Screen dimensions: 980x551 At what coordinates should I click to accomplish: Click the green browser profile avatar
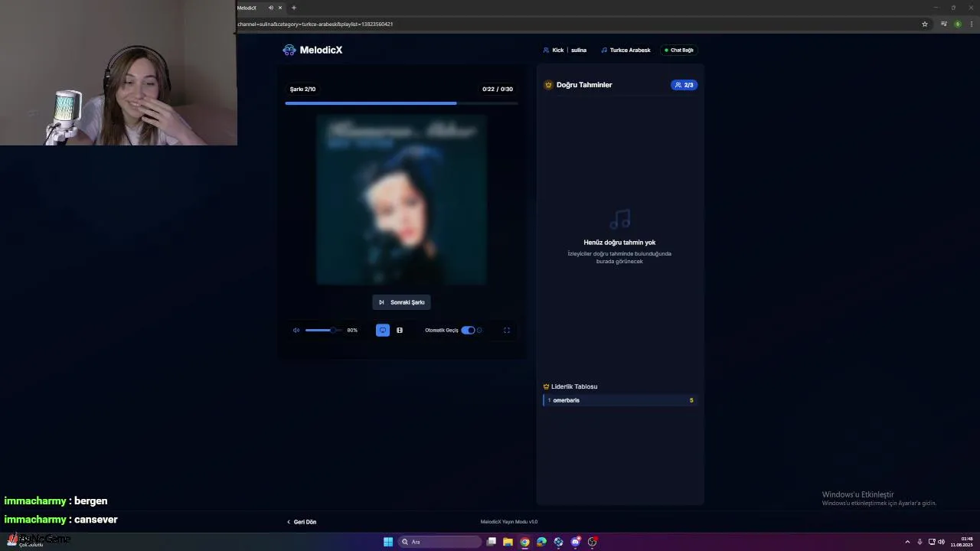[958, 24]
